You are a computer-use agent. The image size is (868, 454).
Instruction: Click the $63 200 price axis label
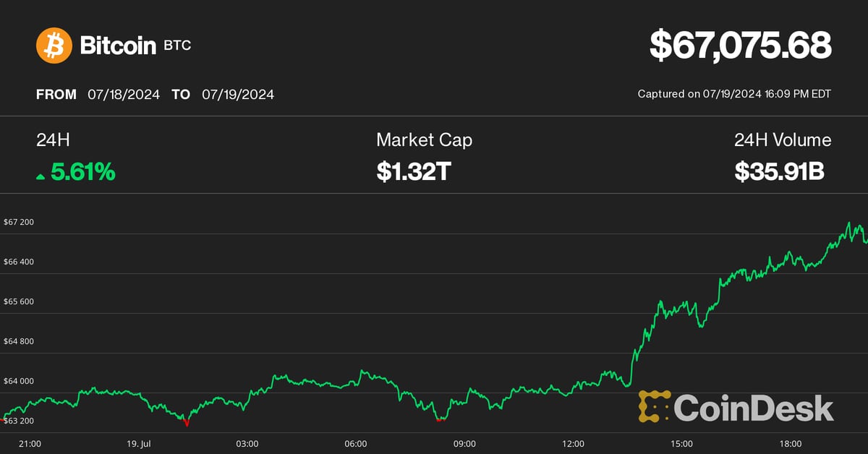coord(19,421)
